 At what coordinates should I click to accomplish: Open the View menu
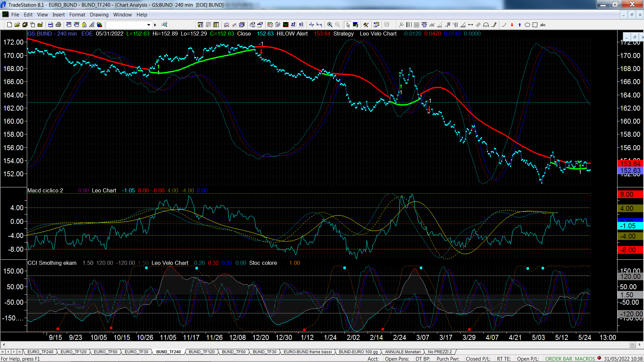pos(43,15)
